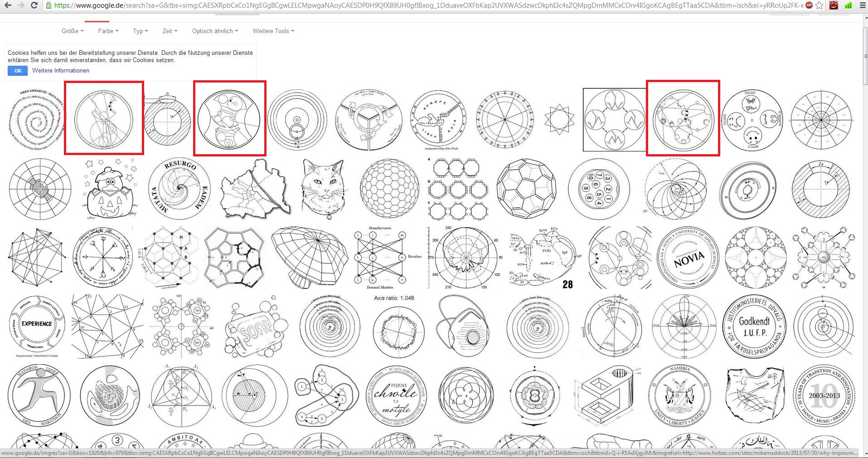Open the SOAP bubbles image thumbnail

point(257,326)
